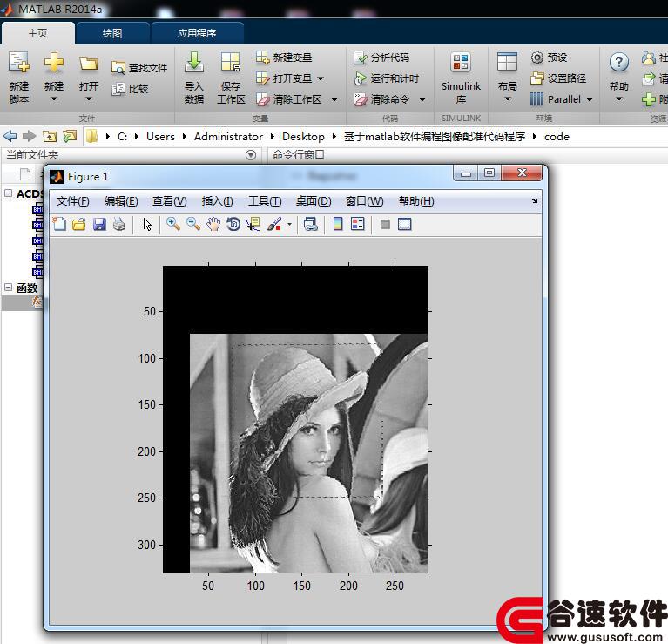
Task: Click the Open (打开) folder icon
Action: (89, 64)
